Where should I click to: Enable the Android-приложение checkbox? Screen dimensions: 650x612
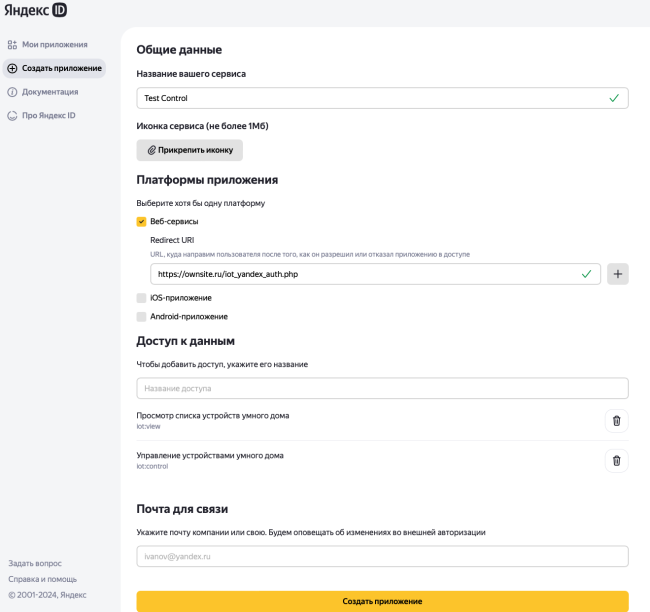pyautogui.click(x=141, y=317)
